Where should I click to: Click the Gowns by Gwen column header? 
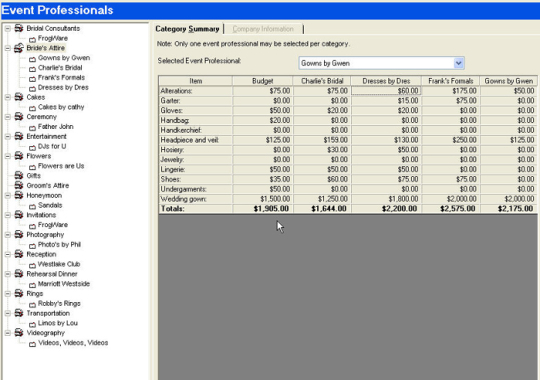pyautogui.click(x=509, y=81)
